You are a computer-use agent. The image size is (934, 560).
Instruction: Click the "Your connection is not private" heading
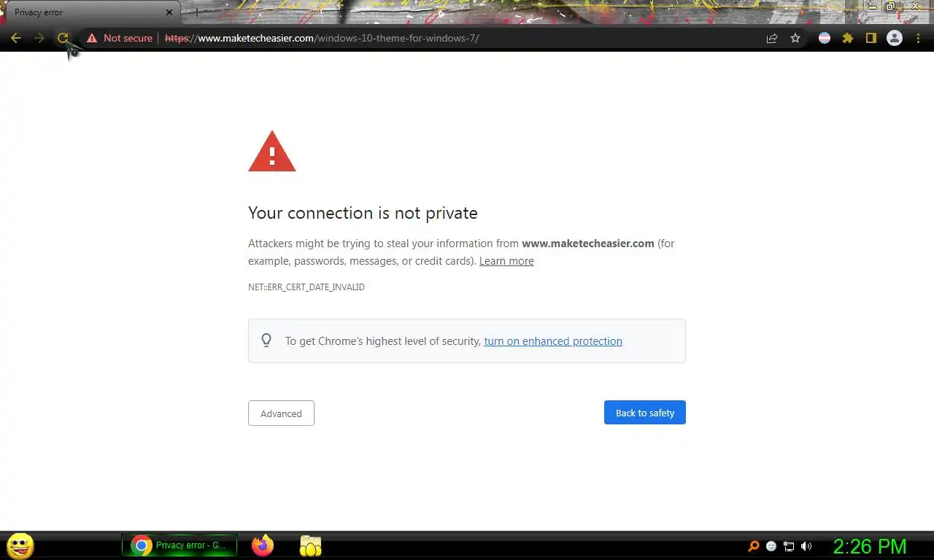click(x=363, y=213)
